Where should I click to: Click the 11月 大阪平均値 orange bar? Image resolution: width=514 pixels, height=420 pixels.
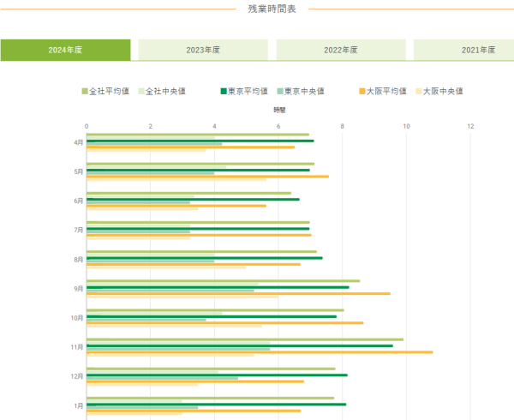click(x=260, y=352)
